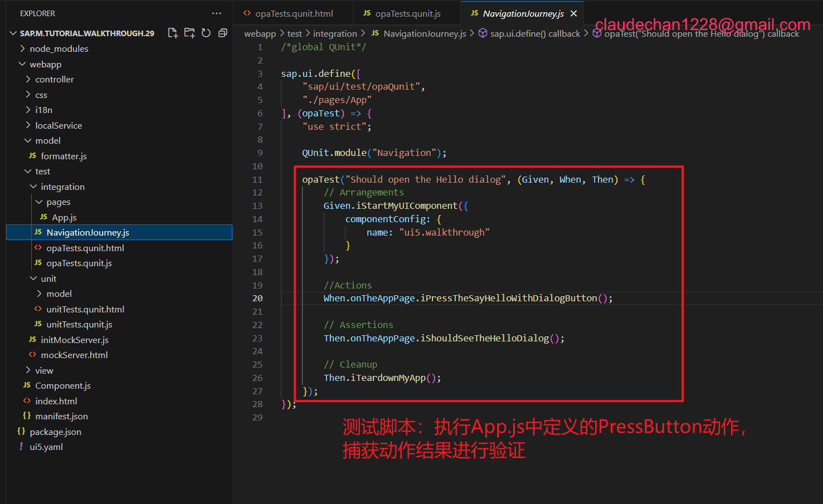Click the New File icon in Explorer header
The image size is (823, 504).
tap(173, 33)
